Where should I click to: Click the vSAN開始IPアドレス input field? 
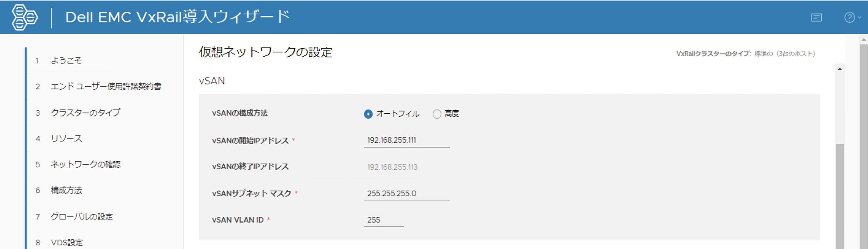coord(406,140)
